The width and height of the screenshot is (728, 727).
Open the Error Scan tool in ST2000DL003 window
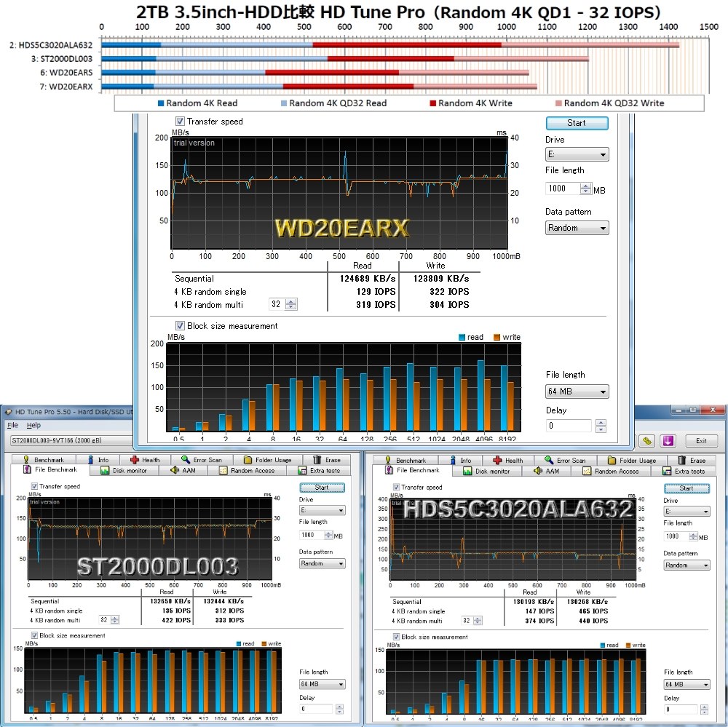[x=206, y=459]
